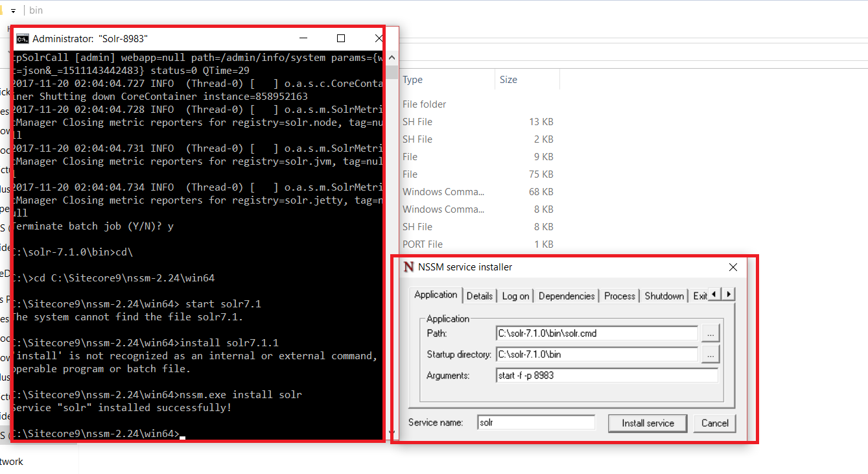
Task: Click the Install service button
Action: pos(647,423)
